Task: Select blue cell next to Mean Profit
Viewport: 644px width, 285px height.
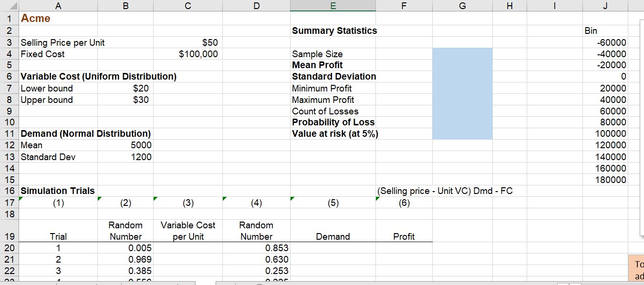Action: tap(462, 65)
